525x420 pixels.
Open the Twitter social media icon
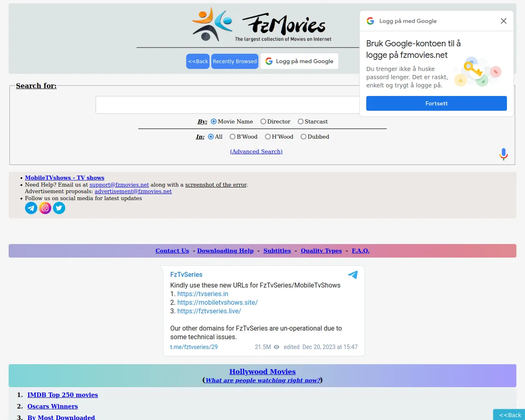(x=59, y=208)
